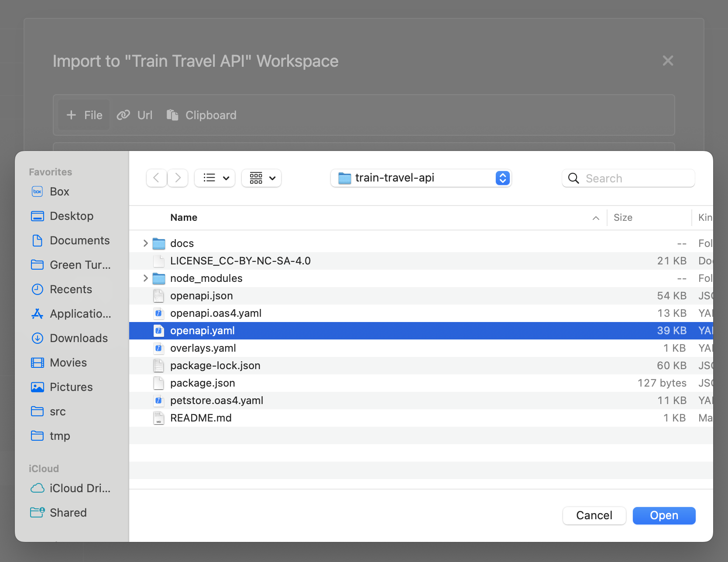Sort files by Size column
Screen dimensions: 728x562
click(623, 217)
